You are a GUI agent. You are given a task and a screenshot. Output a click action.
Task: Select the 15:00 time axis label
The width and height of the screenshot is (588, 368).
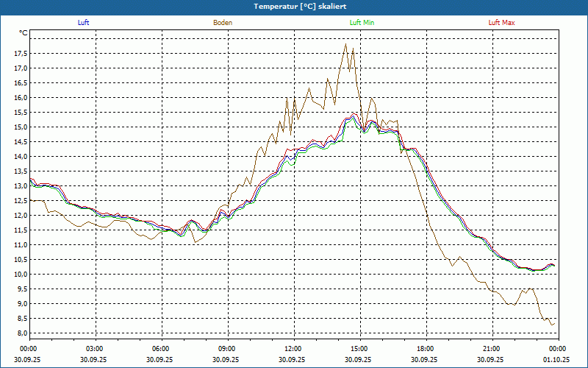pyautogui.click(x=359, y=349)
